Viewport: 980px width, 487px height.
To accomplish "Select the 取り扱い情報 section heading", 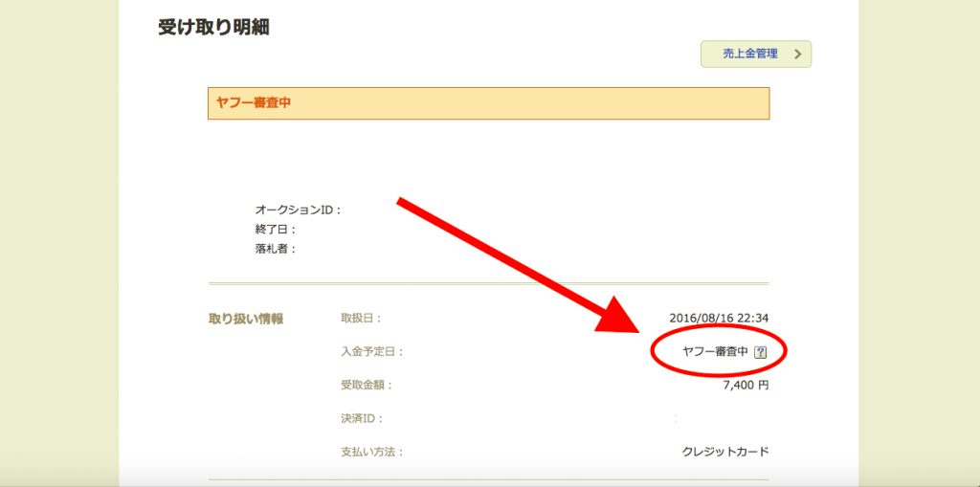I will [x=246, y=319].
